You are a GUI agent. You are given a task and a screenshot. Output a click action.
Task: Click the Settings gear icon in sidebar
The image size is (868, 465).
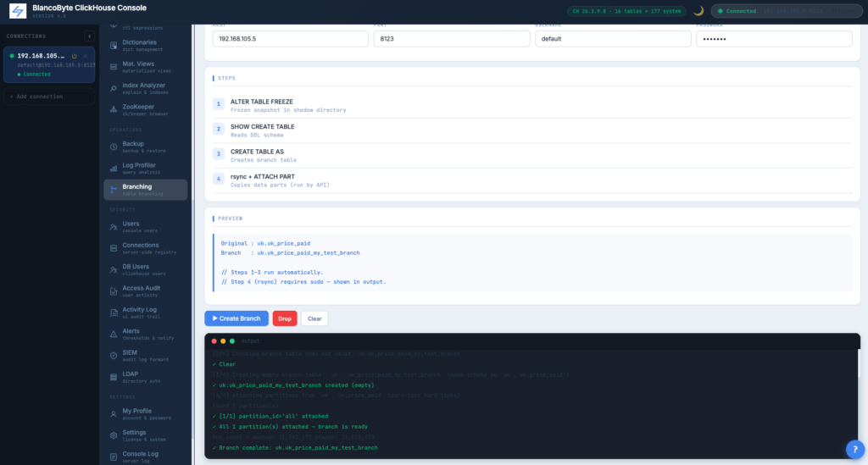(114, 435)
